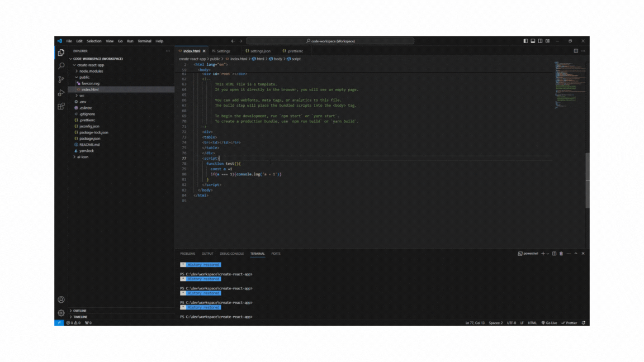Viewport: 644px width, 362px height.
Task: Open the Explorer view in activity bar
Action: pyautogui.click(x=61, y=53)
